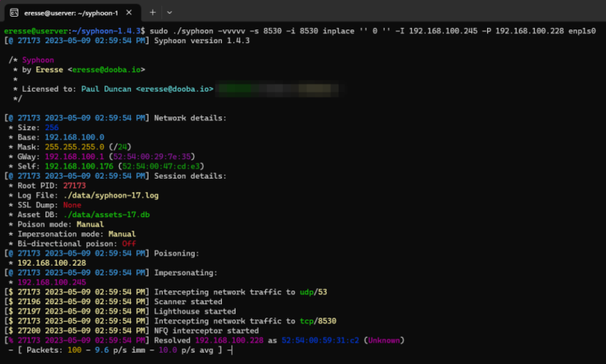This screenshot has height=364, width=606.
Task: Click the Poison mode value Manual
Action: coord(90,224)
